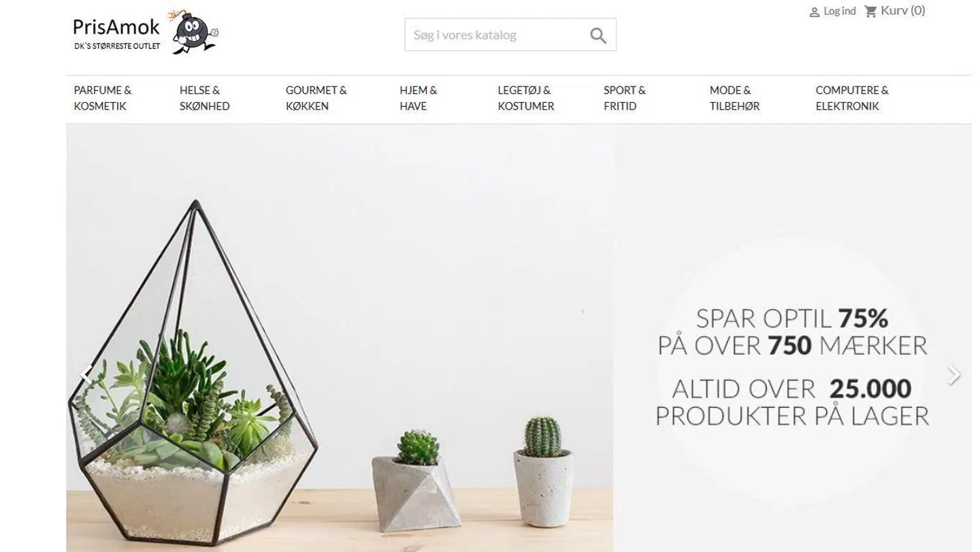Image resolution: width=980 pixels, height=552 pixels.
Task: Open Hjem & Have category
Action: point(419,98)
